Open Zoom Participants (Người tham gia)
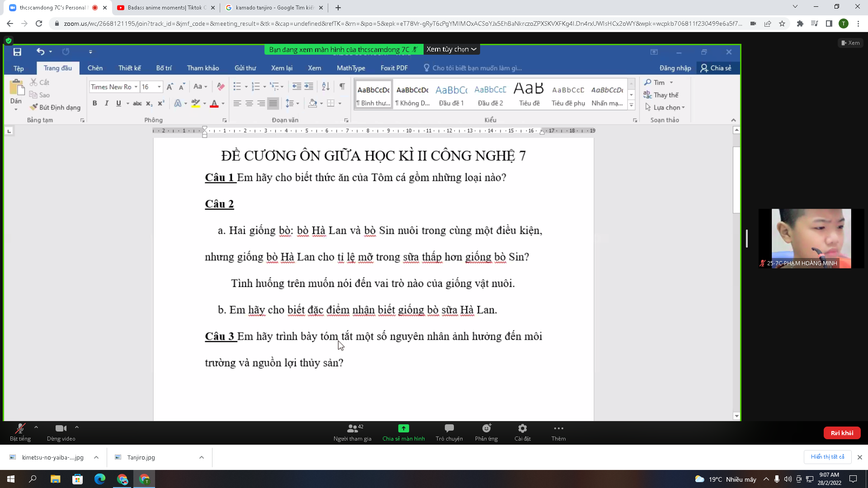 click(353, 432)
